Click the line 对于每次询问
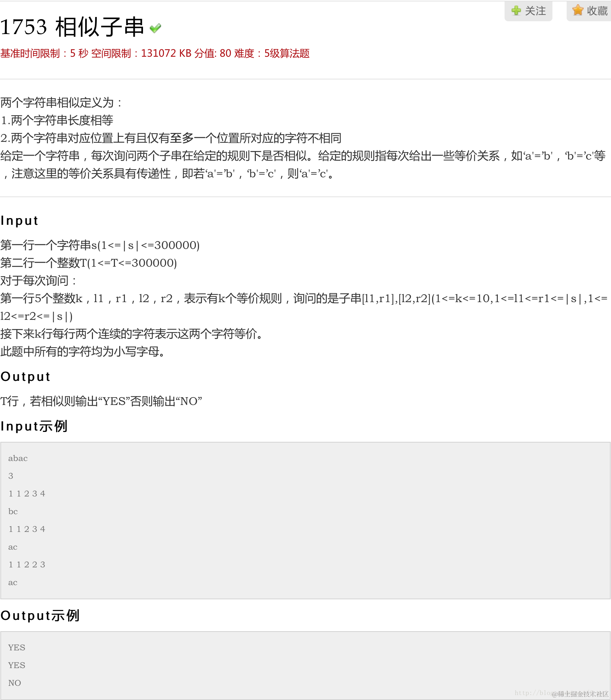Image resolution: width=611 pixels, height=700 pixels. click(x=38, y=281)
